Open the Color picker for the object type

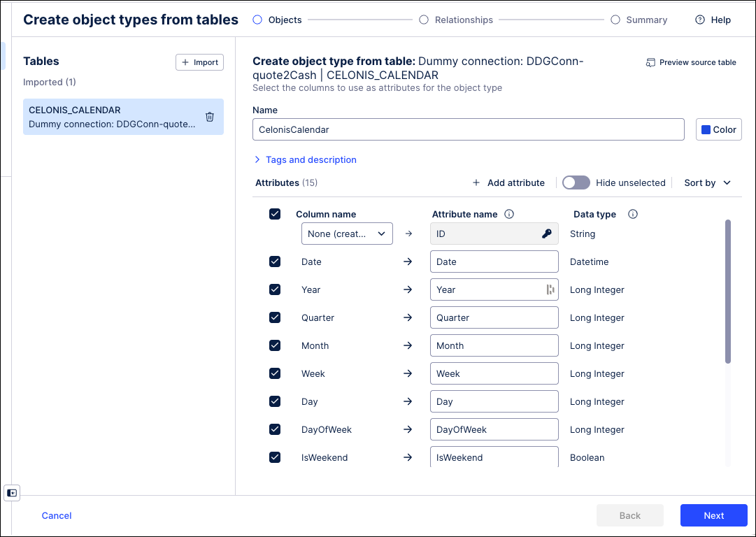718,129
